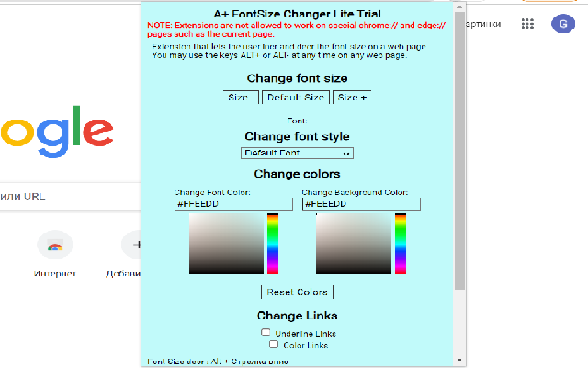Pick a shade in the font color square
Image resolution: width=588 pixels, height=368 pixels.
point(227,244)
